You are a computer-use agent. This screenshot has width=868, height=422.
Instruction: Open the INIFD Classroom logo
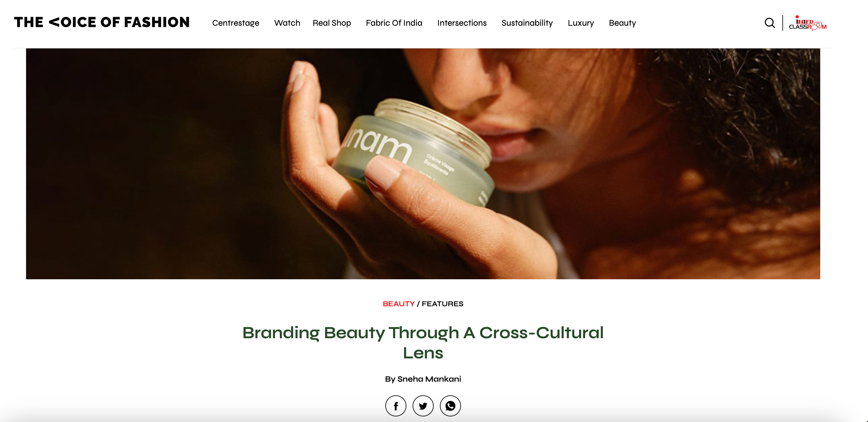[808, 23]
